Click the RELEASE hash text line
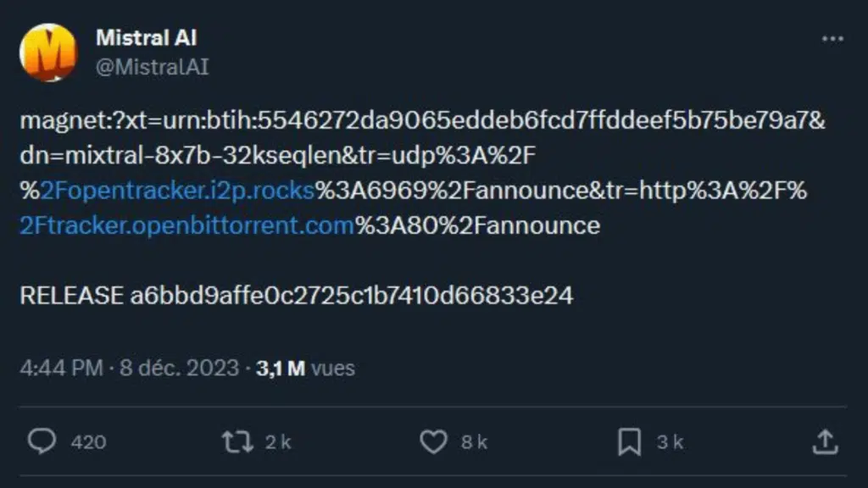Image resolution: width=868 pixels, height=488 pixels. [x=296, y=296]
